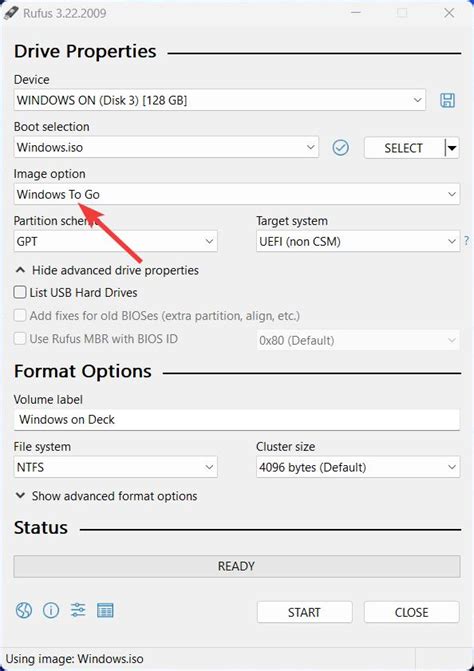Toggle Use Rufus MBR with BIOS ID

(x=20, y=339)
